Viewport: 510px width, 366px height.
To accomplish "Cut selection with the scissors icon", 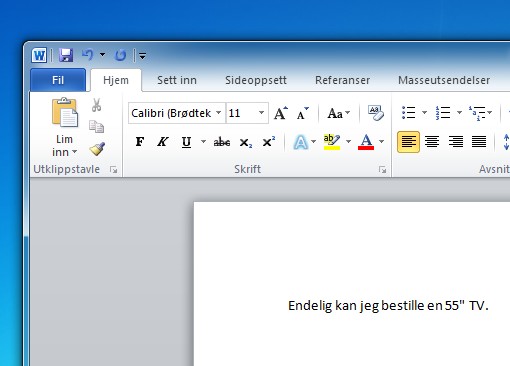I will coord(97,105).
